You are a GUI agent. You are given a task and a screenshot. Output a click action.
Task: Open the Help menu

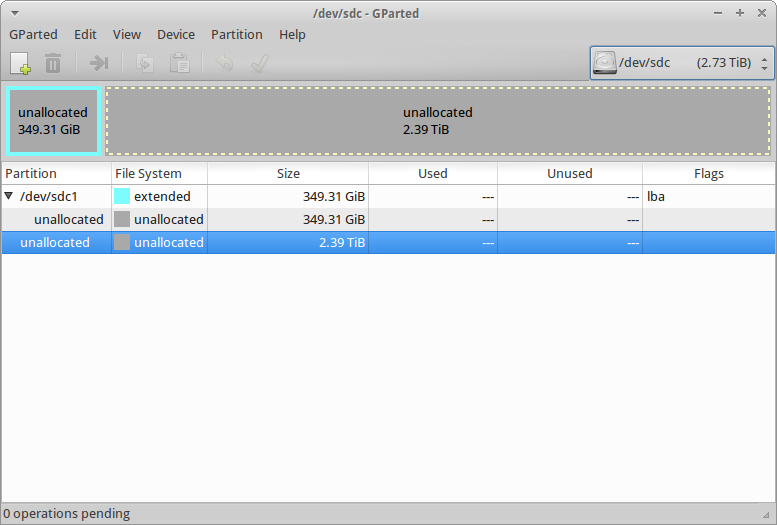[x=292, y=35]
